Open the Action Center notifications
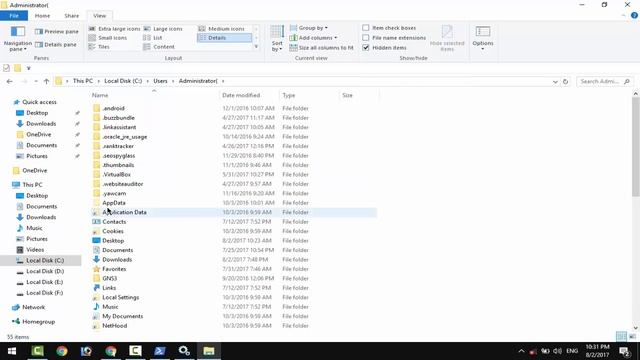This screenshot has width=640, height=360. [624, 351]
